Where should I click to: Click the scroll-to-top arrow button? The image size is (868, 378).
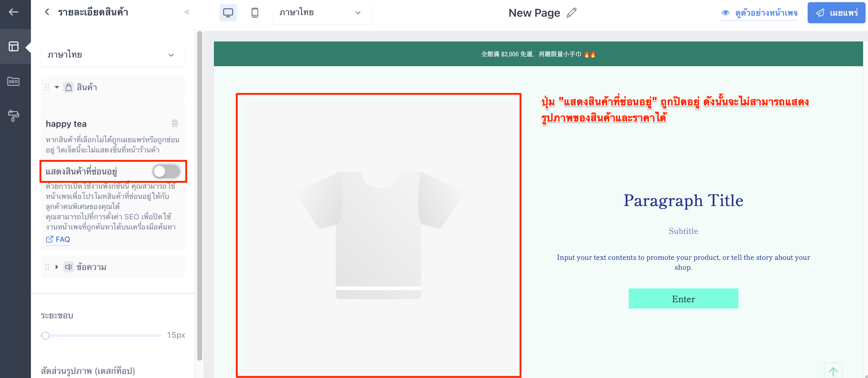point(833,371)
